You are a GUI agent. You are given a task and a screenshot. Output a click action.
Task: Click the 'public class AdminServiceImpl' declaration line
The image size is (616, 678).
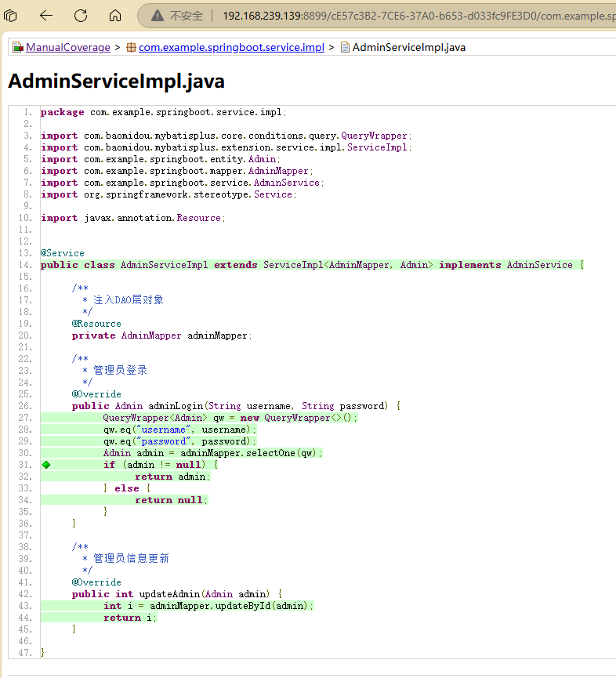click(312, 265)
